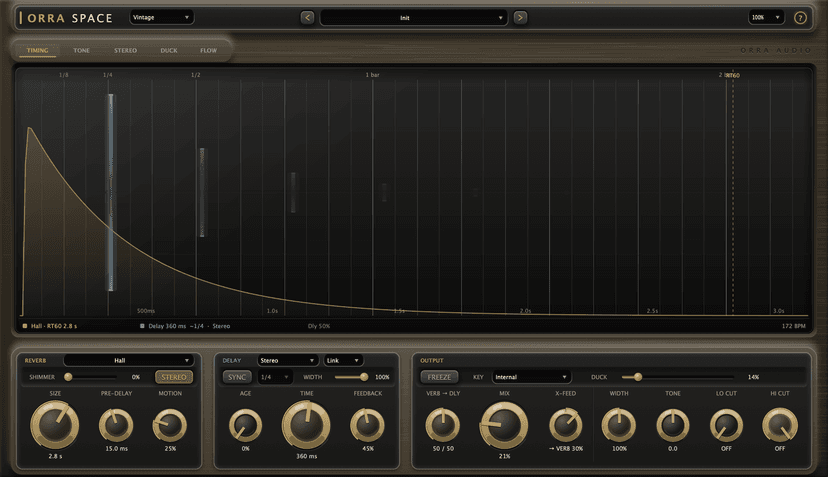The width and height of the screenshot is (828, 477).
Task: Click the Feedback knob
Action: pyautogui.click(x=368, y=425)
